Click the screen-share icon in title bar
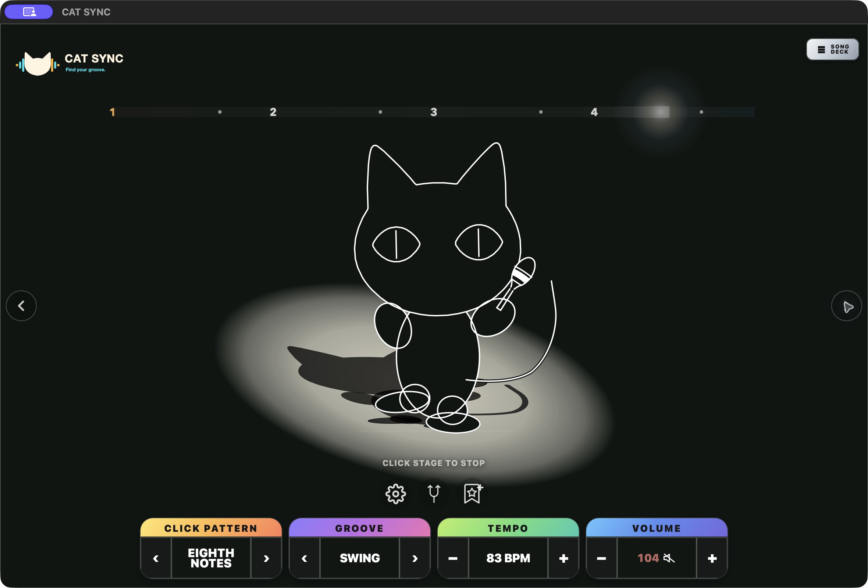868x588 pixels. pyautogui.click(x=29, y=12)
